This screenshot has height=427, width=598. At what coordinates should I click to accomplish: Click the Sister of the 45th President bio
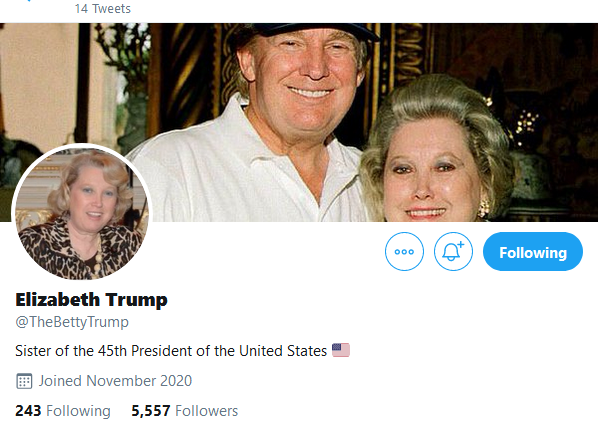click(x=171, y=351)
